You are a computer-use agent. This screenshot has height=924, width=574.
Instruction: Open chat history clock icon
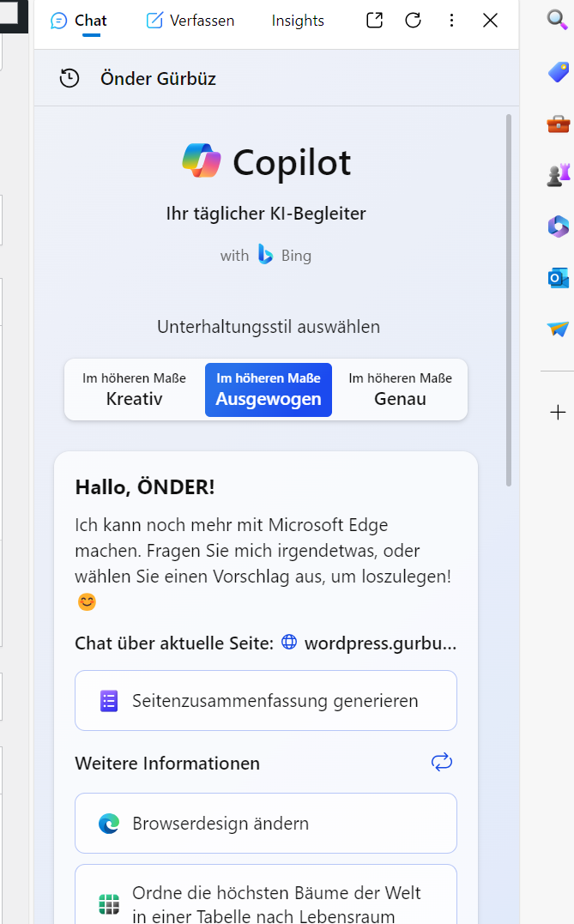[x=69, y=78]
